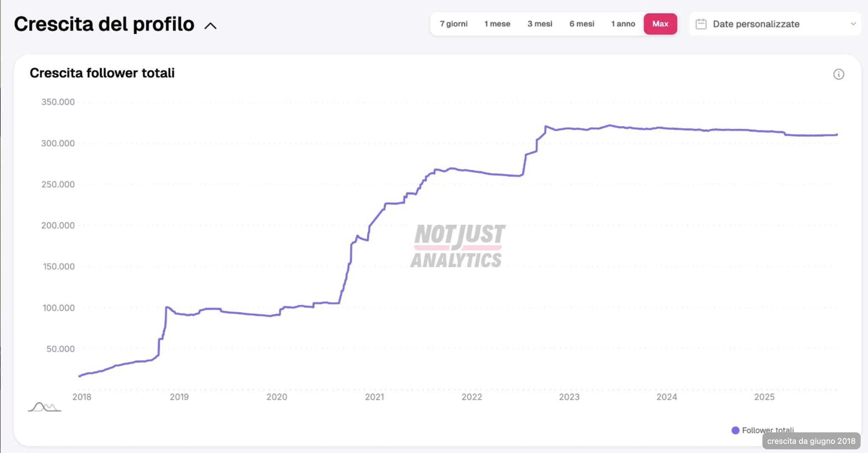Click the growth-curve sparkline icon below the chart
868x453 pixels.
pyautogui.click(x=44, y=406)
